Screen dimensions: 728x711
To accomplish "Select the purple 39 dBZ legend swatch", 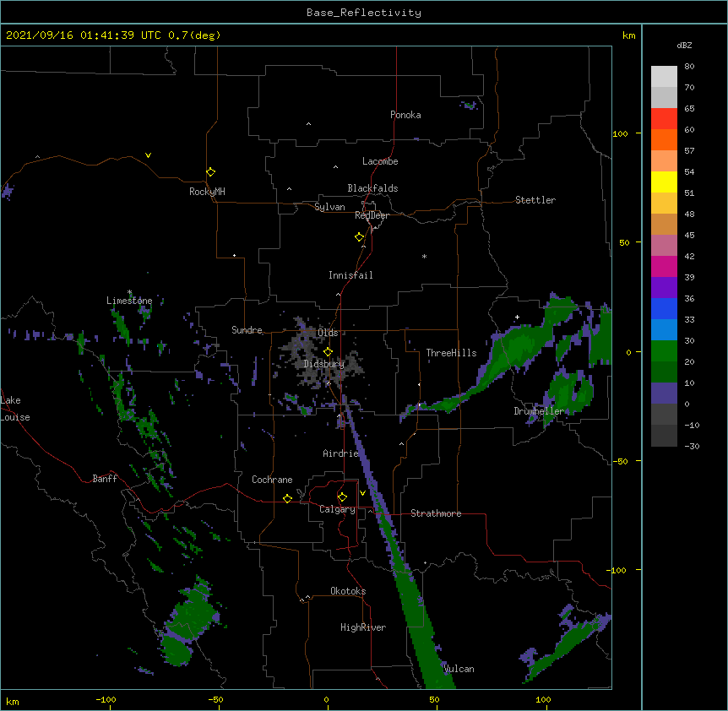I will (664, 288).
